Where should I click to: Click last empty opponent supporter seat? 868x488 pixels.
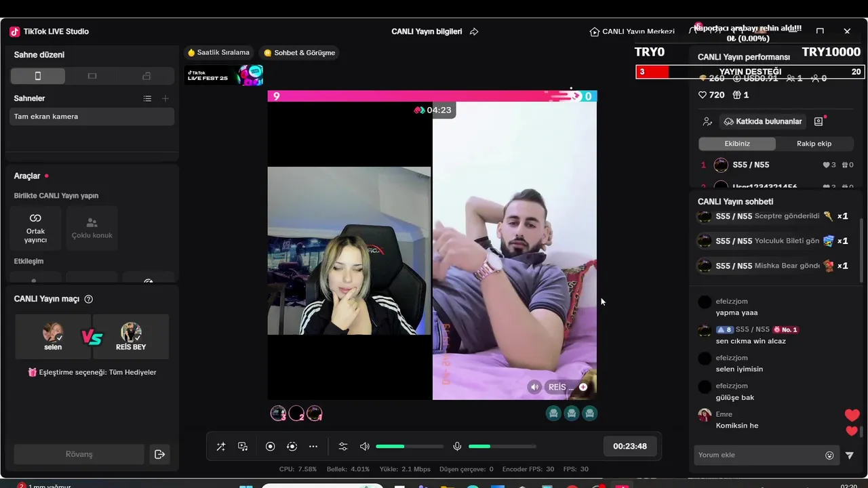click(x=590, y=413)
